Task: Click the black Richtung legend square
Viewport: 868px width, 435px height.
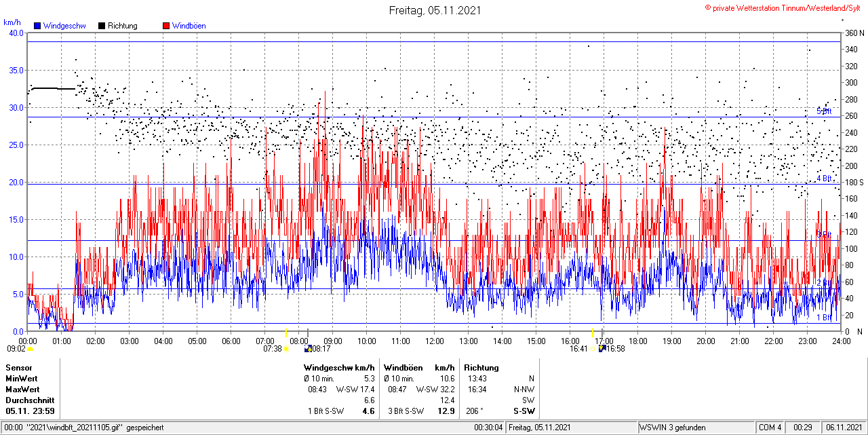Action: pyautogui.click(x=102, y=26)
